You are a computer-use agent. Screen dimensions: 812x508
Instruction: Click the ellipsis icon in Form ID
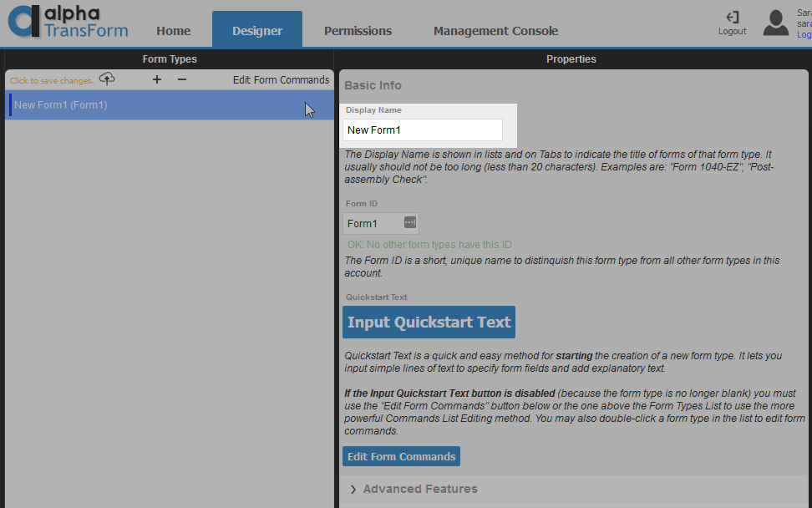click(x=409, y=222)
